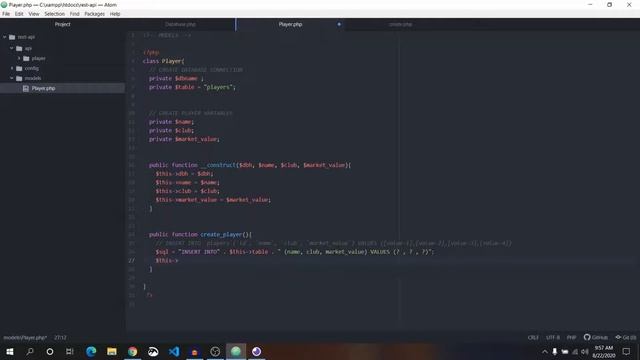Click the modified dot on Player.php tab
Image resolution: width=640 pixels, height=360 pixels.
339,24
